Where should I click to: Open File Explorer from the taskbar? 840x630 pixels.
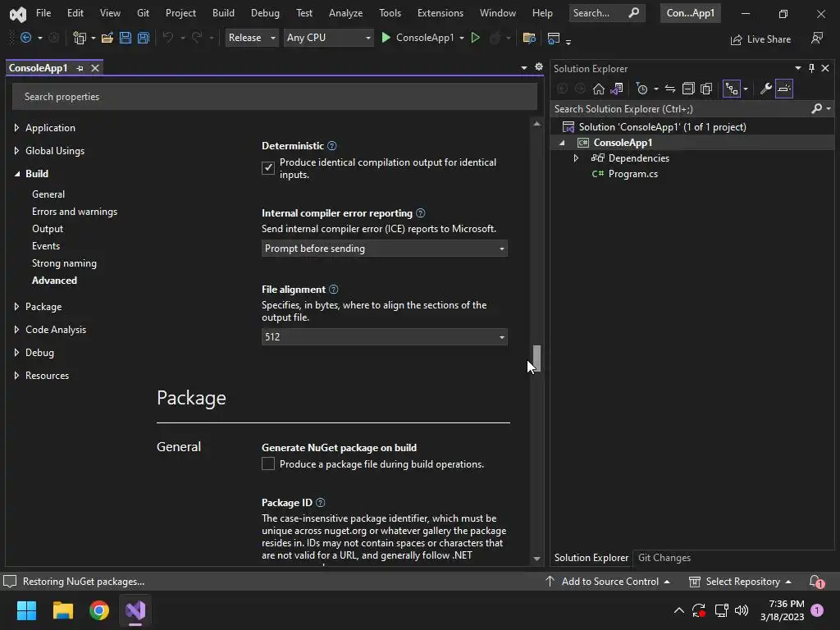62,610
